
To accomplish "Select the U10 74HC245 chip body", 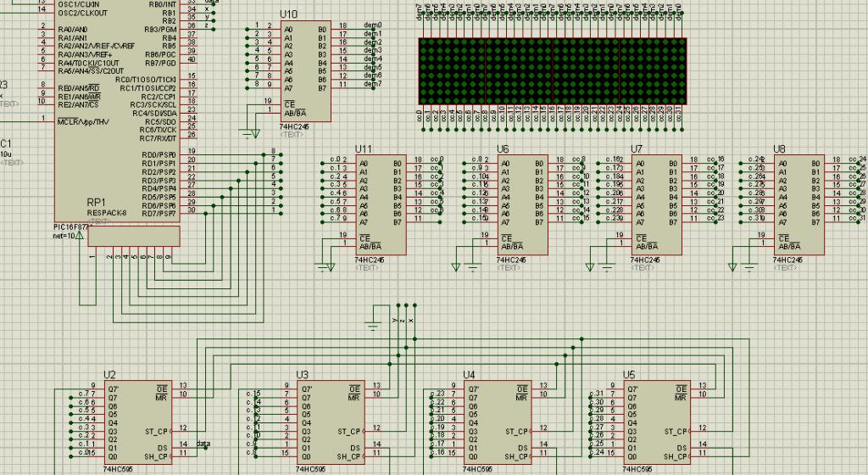I will click(306, 71).
